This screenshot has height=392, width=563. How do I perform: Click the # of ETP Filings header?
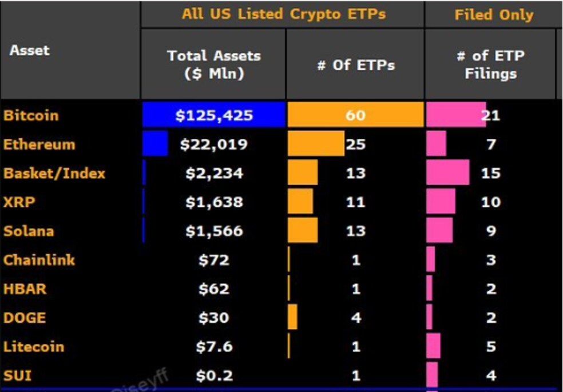[x=490, y=64]
